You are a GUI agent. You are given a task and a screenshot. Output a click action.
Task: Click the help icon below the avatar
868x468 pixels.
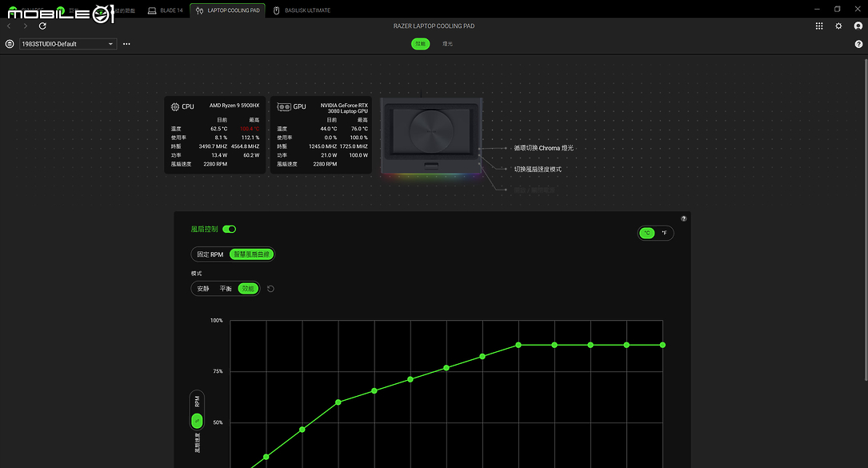858,44
